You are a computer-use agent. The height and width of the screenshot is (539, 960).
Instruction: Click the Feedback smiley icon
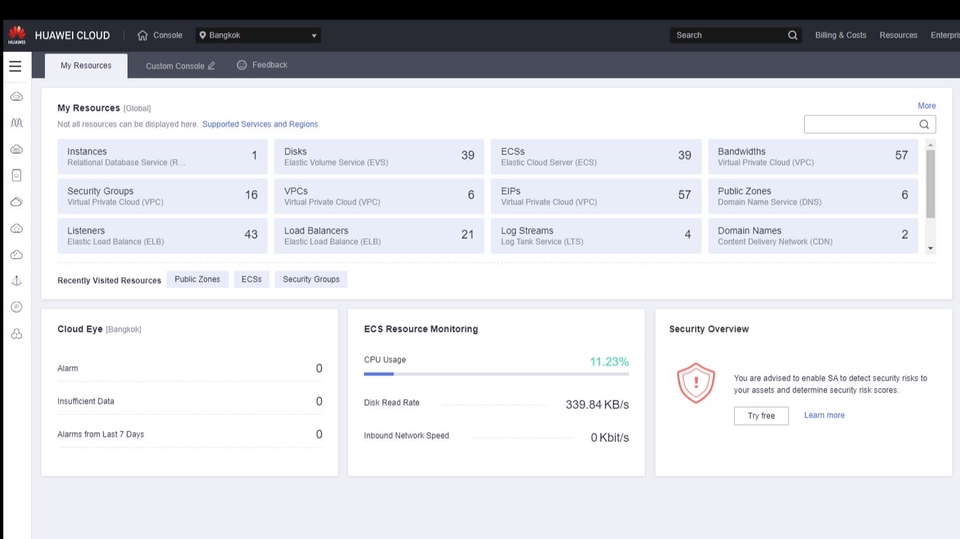coord(242,65)
